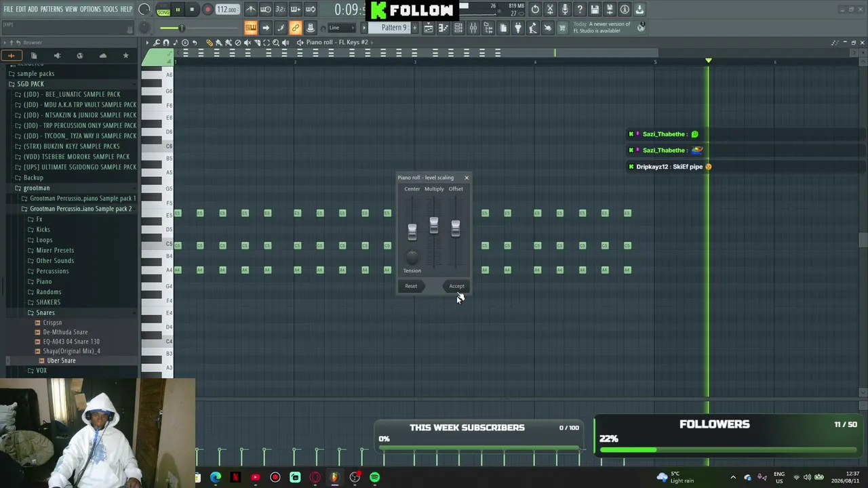
Task: Open the piano roll menu arrow
Action: (x=147, y=43)
